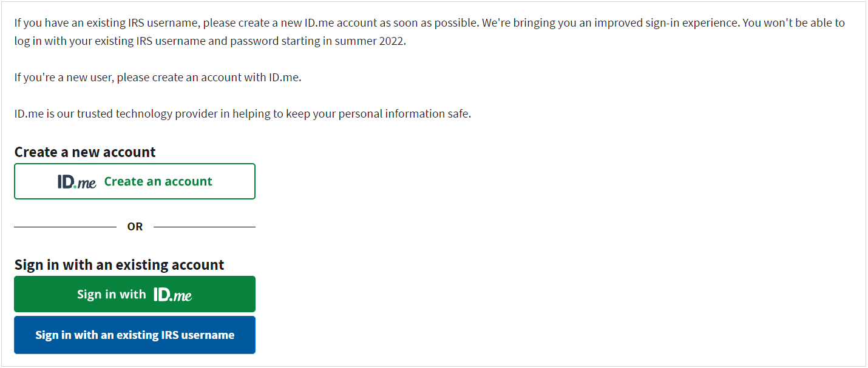Click the divider line right of OR
Image resolution: width=868 pixels, height=368 pixels.
[205, 227]
